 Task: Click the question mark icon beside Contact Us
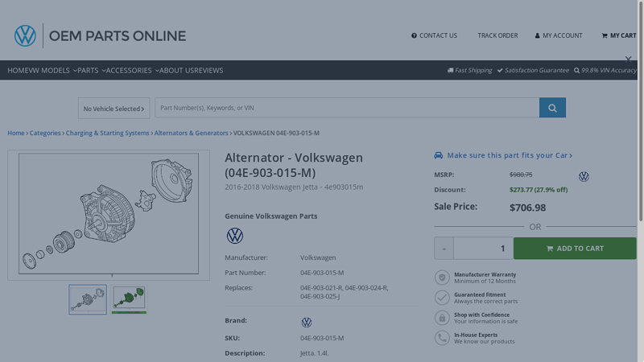click(414, 35)
